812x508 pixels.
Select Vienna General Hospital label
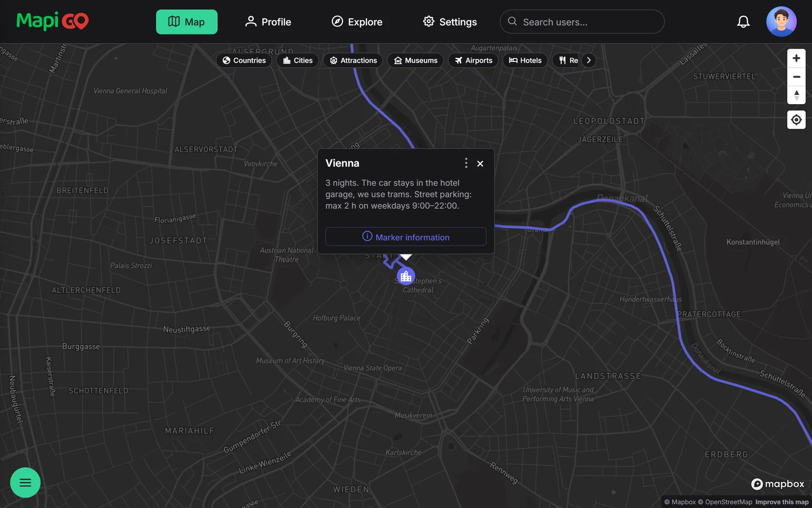point(130,91)
